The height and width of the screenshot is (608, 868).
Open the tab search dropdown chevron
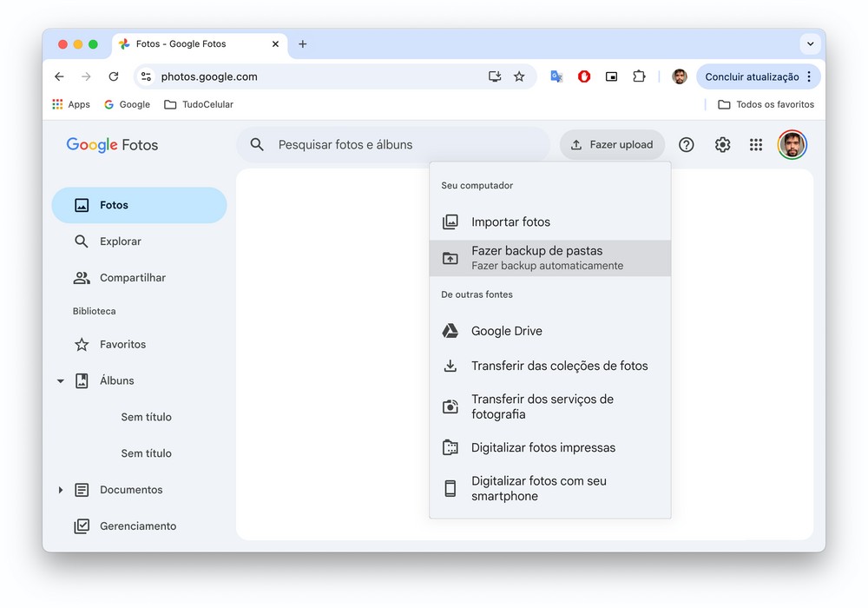pyautogui.click(x=810, y=44)
